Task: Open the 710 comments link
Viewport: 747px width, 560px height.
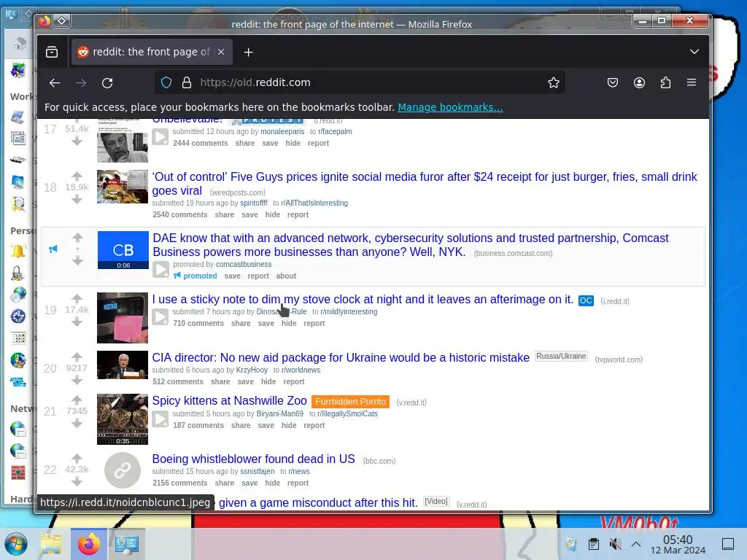Action: tap(198, 323)
